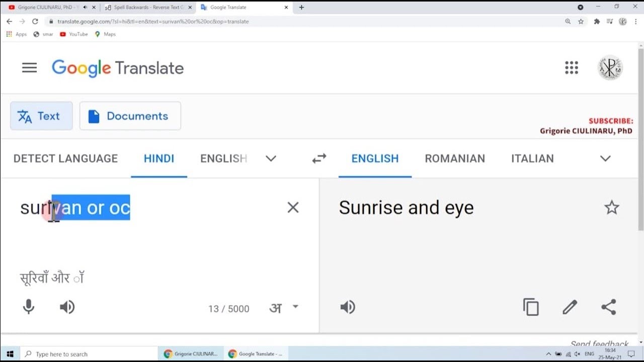Reload the current page
This screenshot has height=362, width=644.
[35, 22]
